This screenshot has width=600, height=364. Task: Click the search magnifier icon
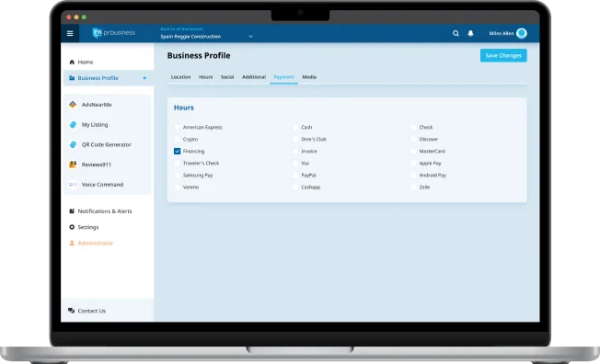pyautogui.click(x=456, y=34)
